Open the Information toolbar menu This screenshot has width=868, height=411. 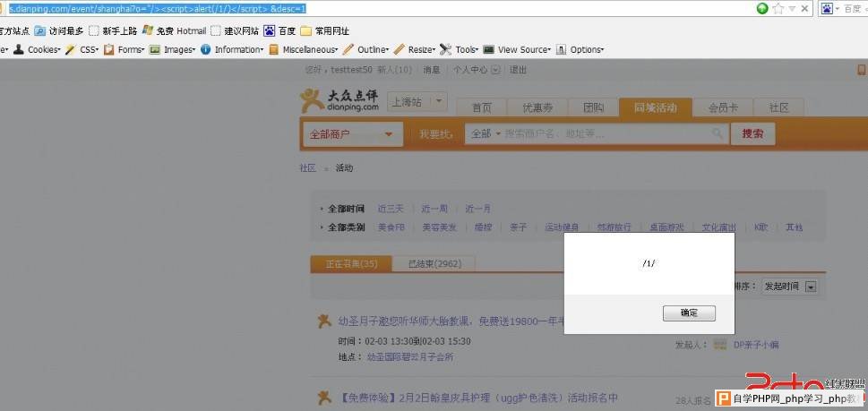click(x=232, y=49)
